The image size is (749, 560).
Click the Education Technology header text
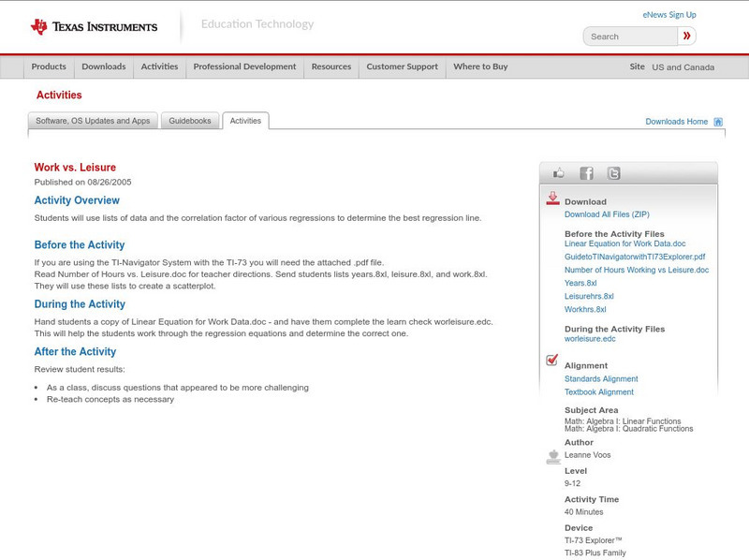[257, 24]
